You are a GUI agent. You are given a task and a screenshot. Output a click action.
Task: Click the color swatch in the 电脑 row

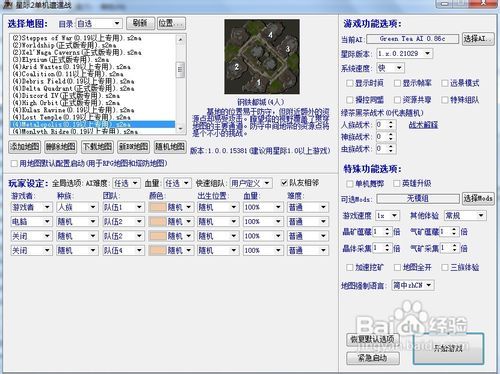pos(158,222)
